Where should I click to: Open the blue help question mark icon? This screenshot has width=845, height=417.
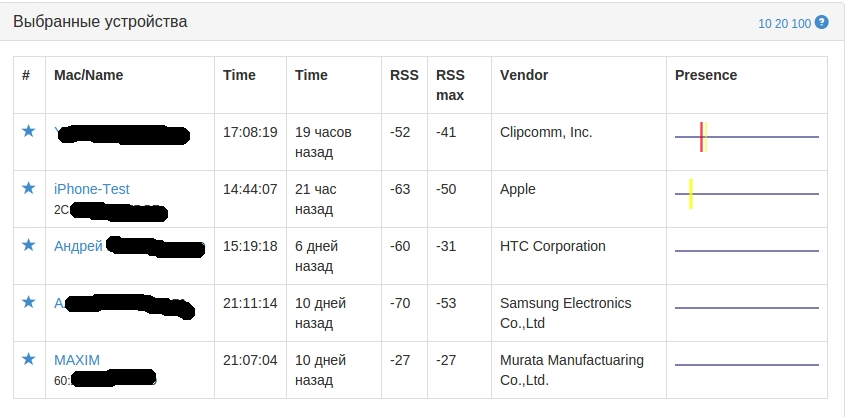coord(822,21)
